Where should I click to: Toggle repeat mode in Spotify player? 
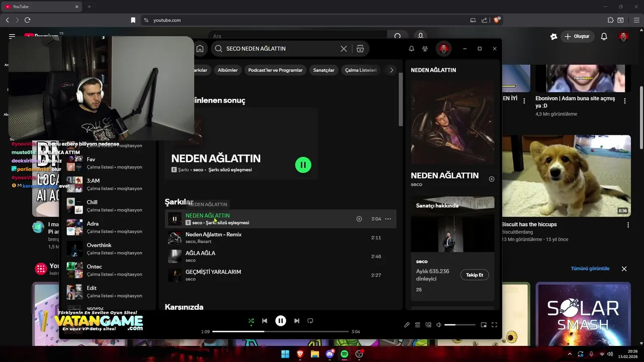pyautogui.click(x=310, y=321)
